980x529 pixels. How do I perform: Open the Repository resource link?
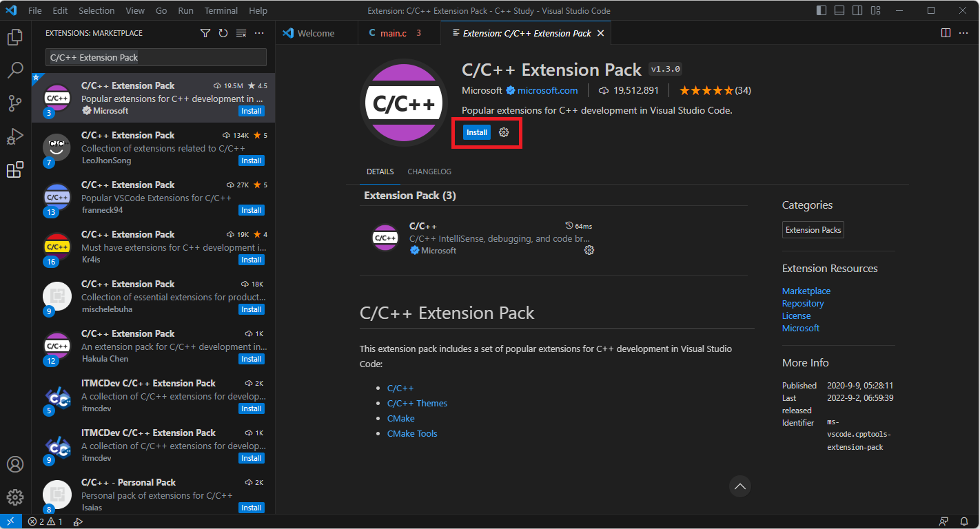(803, 303)
